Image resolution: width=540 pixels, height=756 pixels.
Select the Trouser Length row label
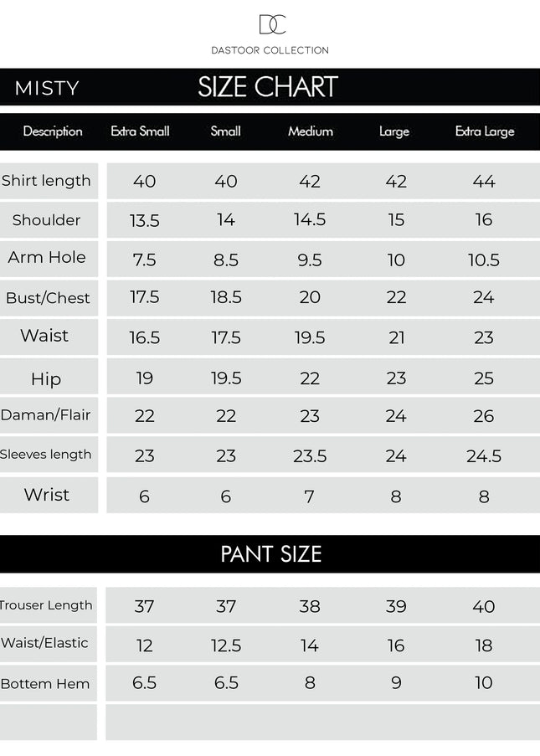tap(47, 605)
